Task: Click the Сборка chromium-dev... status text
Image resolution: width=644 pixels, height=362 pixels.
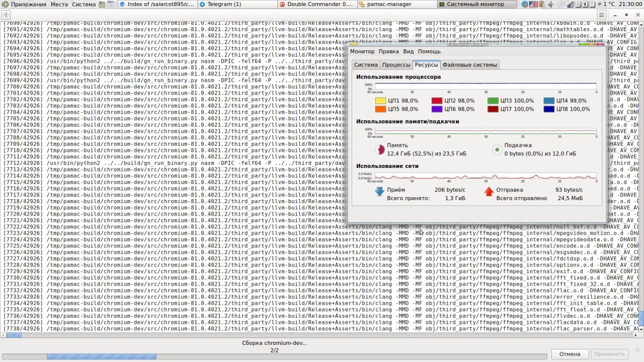Action: click(x=275, y=343)
